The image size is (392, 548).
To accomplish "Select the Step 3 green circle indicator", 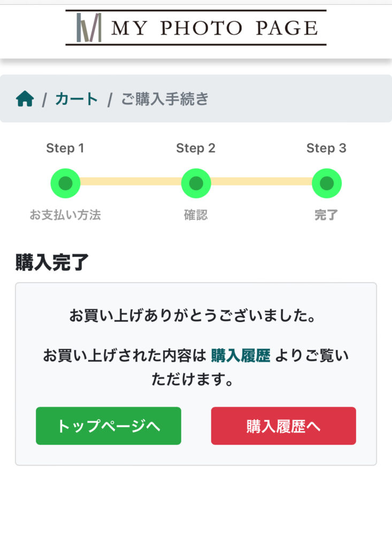I will (x=326, y=183).
